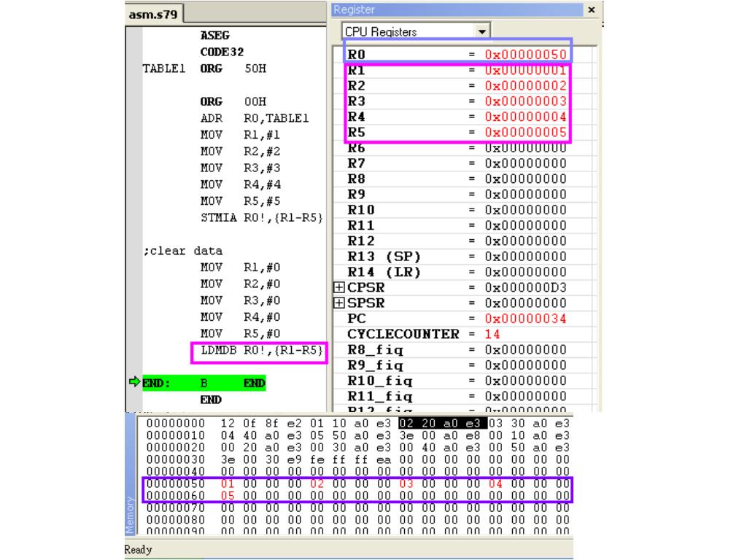The width and height of the screenshot is (747, 560).
Task: Click the green current-instruction arrow at END
Action: tap(133, 381)
